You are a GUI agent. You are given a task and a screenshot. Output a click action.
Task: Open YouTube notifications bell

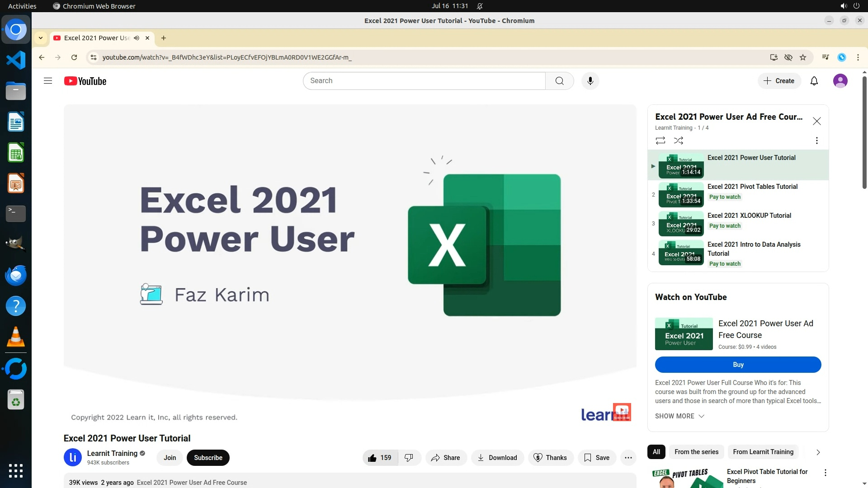pos(814,81)
